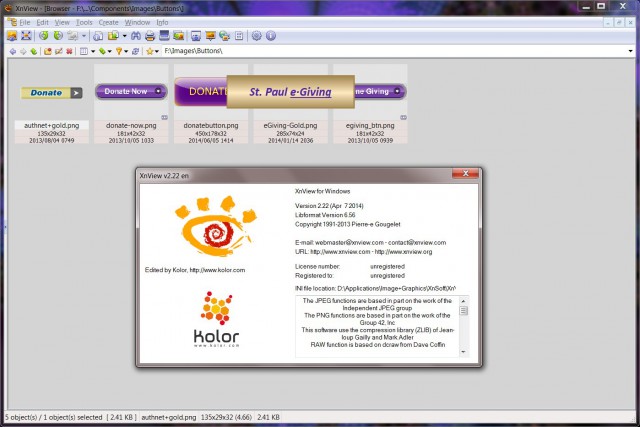
Task: Open the Create menu
Action: pyautogui.click(x=108, y=22)
